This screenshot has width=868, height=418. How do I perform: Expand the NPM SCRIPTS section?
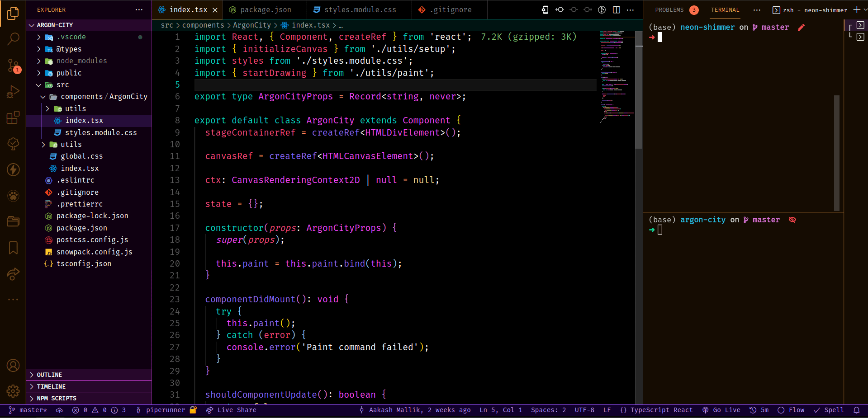pyautogui.click(x=89, y=398)
